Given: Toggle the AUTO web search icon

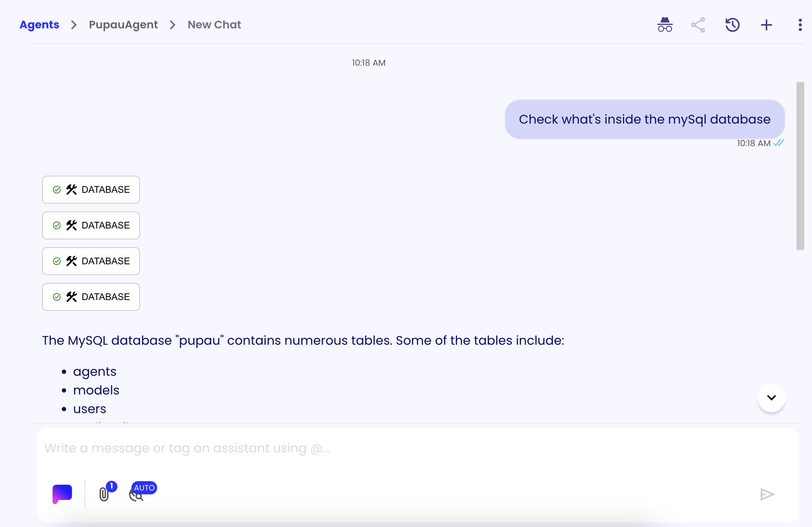Looking at the screenshot, I should (136, 495).
